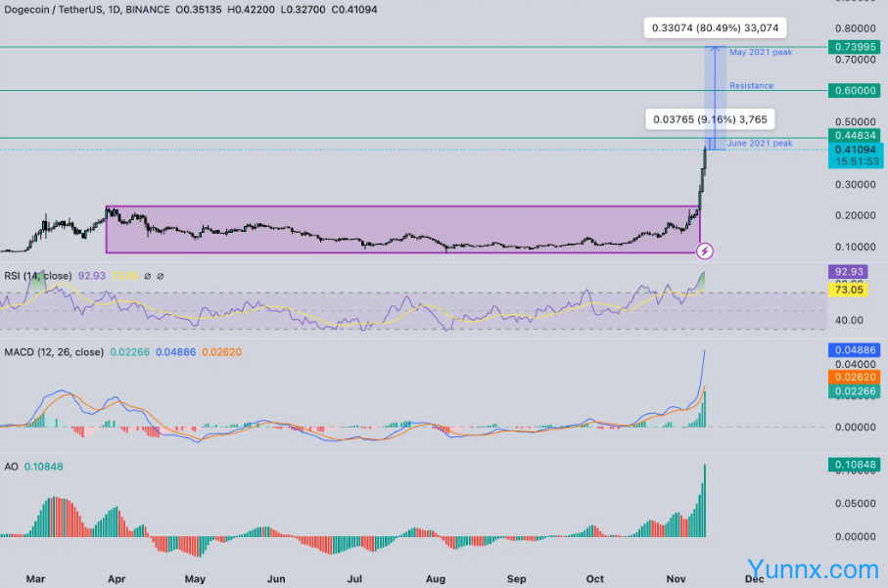Select the AO indicator label
The width and height of the screenshot is (888, 588).
coord(12,467)
